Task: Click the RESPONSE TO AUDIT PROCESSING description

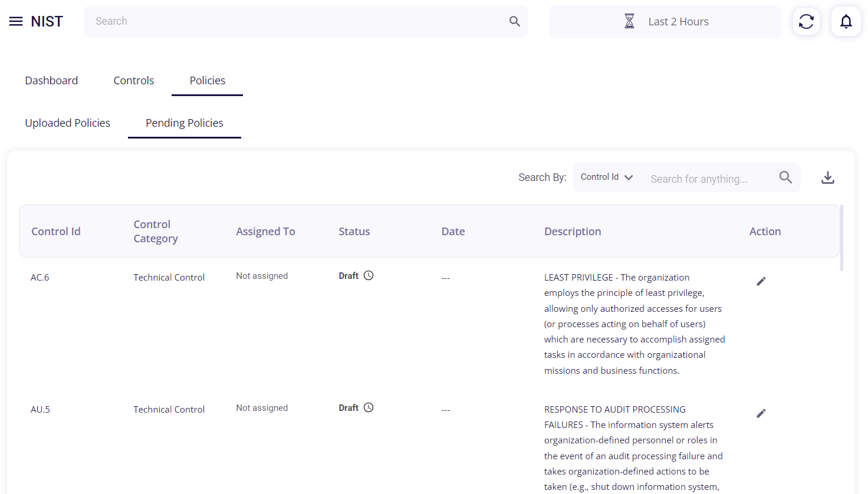Action: (633, 448)
